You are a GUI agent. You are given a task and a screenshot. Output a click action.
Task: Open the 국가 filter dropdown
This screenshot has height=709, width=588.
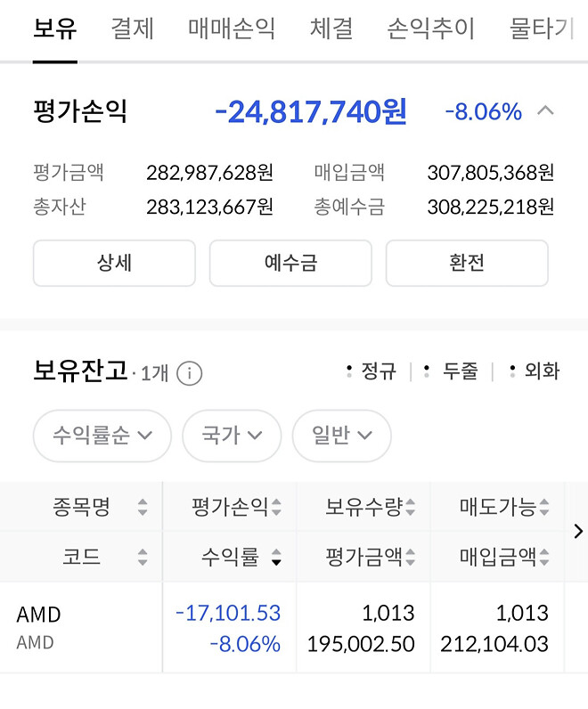tap(232, 436)
